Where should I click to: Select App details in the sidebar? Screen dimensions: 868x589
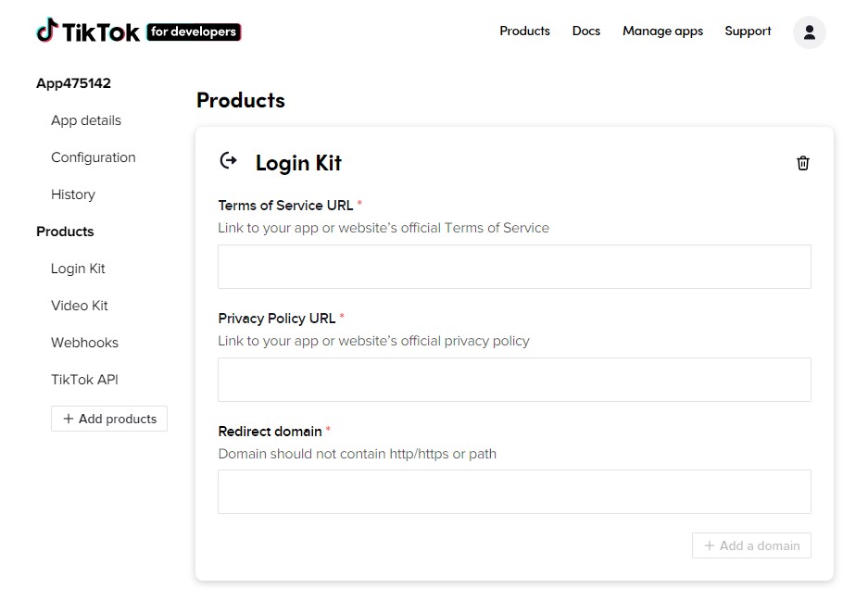click(86, 120)
